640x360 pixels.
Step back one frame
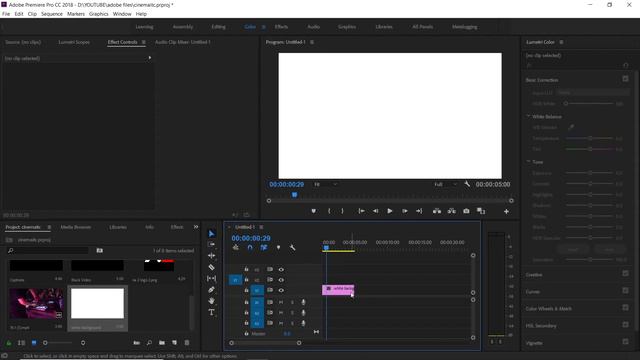coord(376,211)
